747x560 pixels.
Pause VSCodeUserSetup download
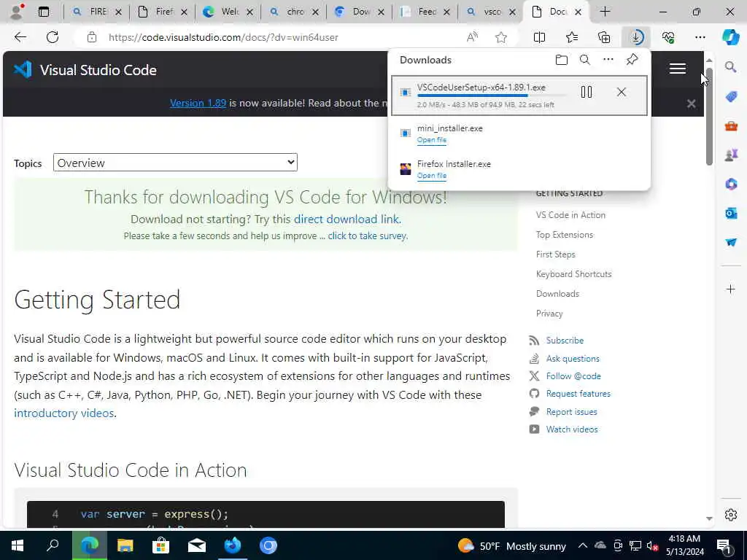point(587,92)
